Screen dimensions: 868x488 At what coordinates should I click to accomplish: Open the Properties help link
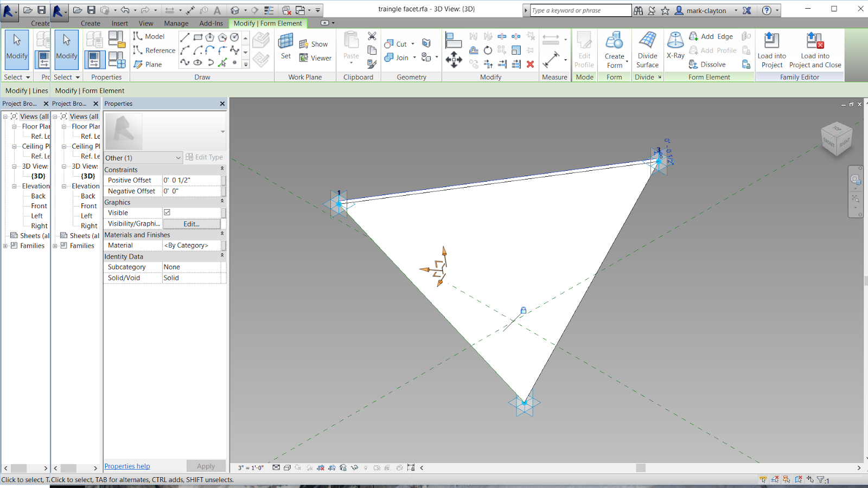click(x=126, y=466)
